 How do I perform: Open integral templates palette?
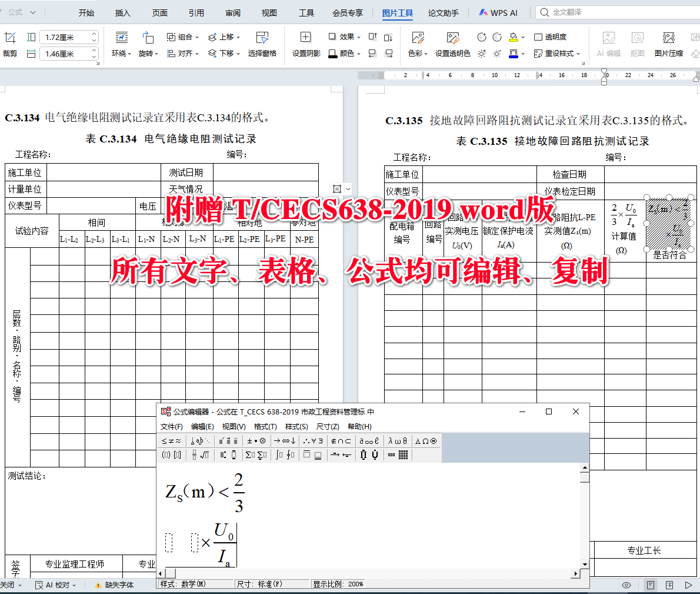click(285, 455)
